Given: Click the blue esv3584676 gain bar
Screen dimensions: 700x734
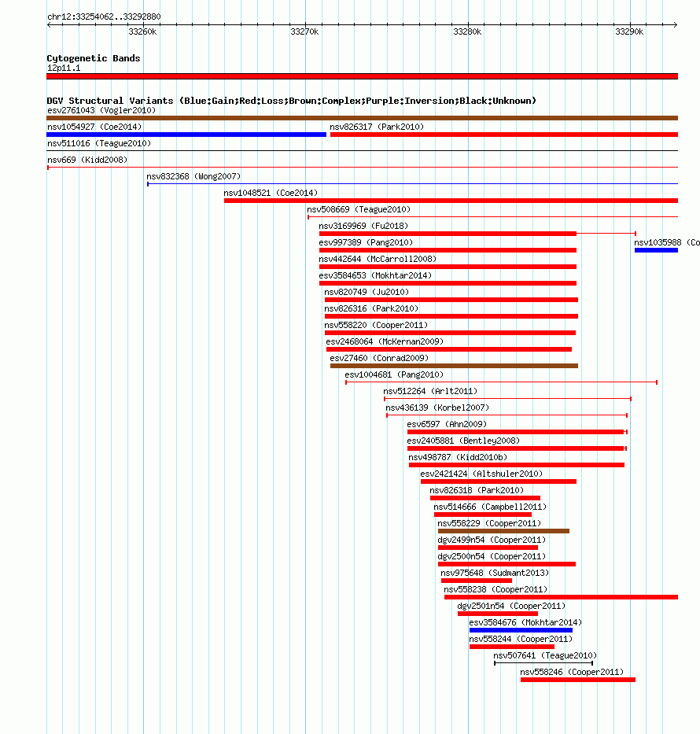Looking at the screenshot, I should click(x=521, y=630).
